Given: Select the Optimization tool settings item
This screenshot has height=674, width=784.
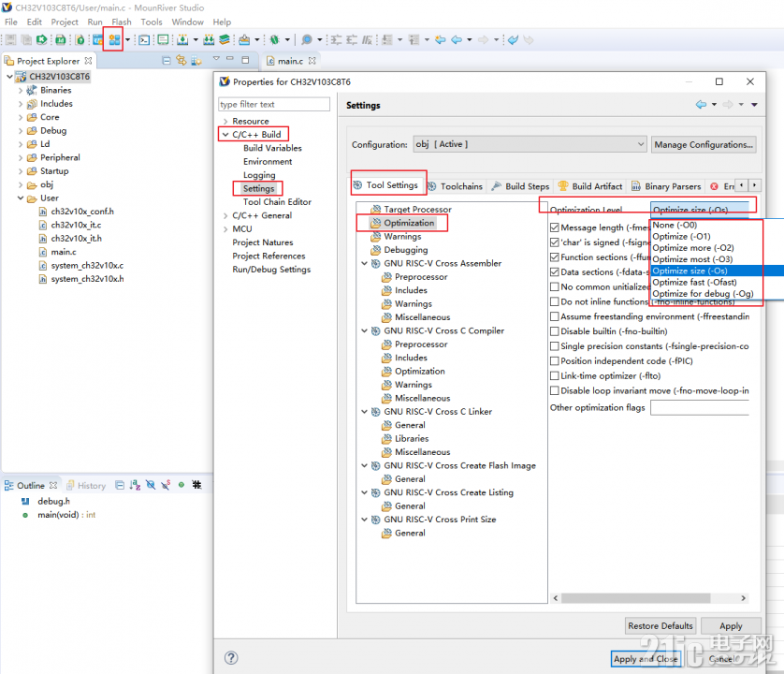Looking at the screenshot, I should click(x=409, y=223).
